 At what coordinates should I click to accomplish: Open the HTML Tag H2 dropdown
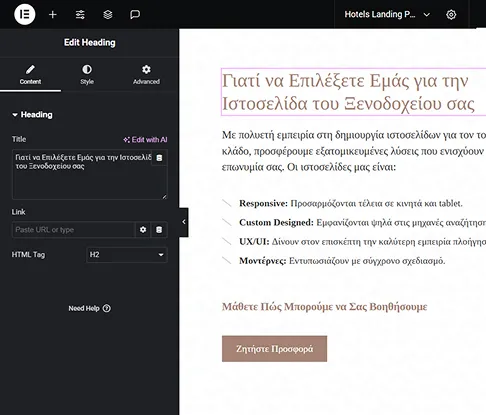[x=127, y=255]
